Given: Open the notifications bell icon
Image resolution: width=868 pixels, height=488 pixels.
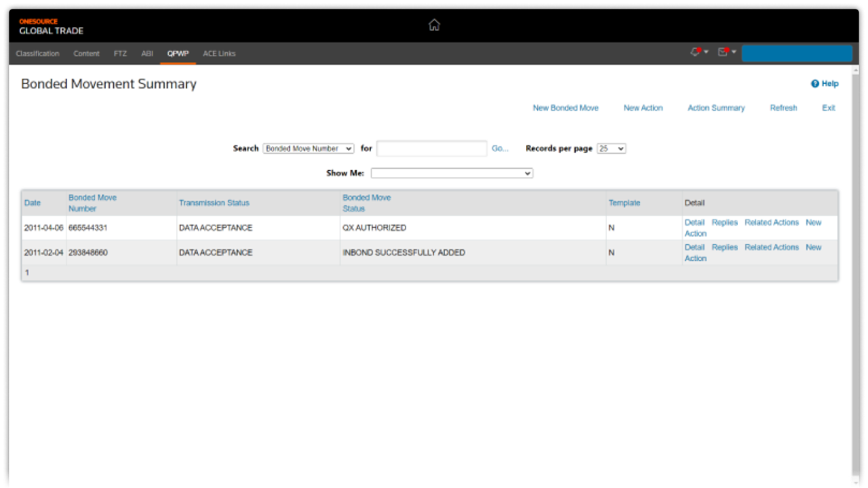Looking at the screenshot, I should (696, 52).
